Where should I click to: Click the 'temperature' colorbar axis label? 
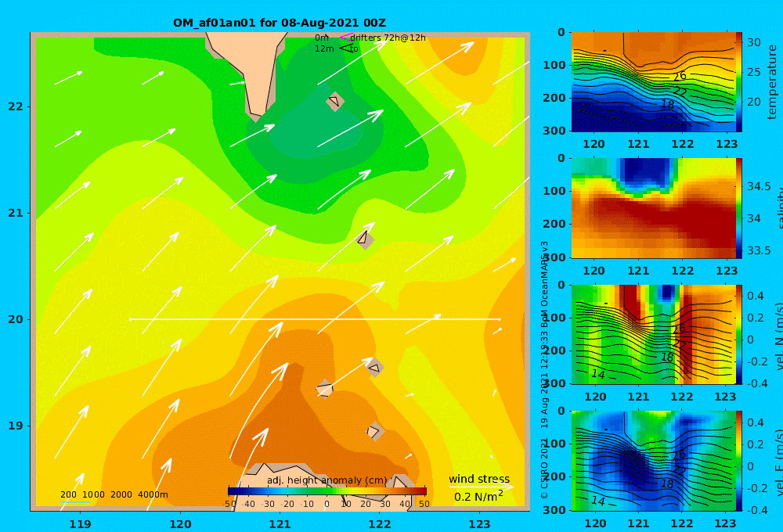pyautogui.click(x=772, y=82)
